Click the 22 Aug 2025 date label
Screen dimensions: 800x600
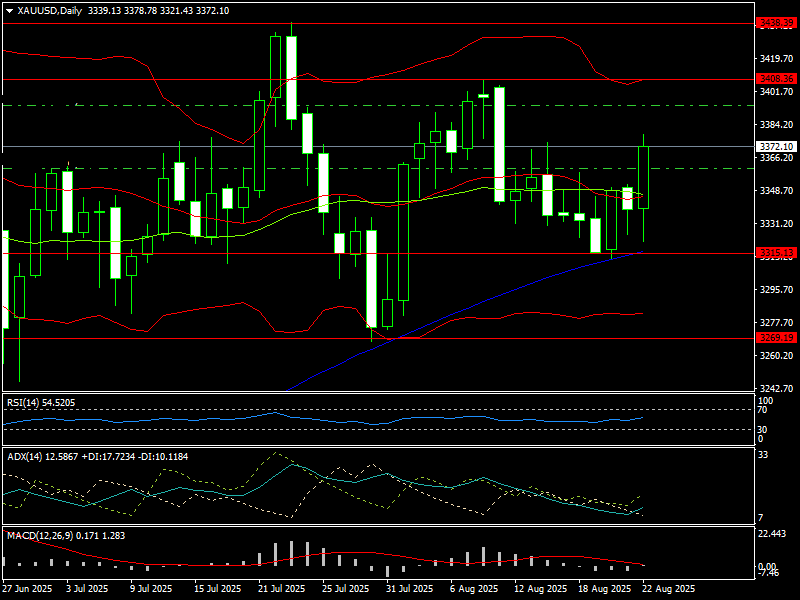pos(667,589)
